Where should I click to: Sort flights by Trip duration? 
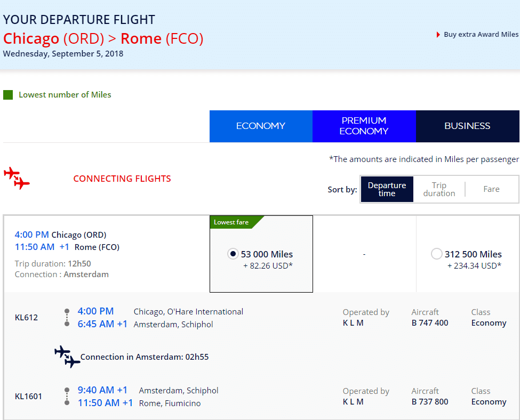coord(439,189)
